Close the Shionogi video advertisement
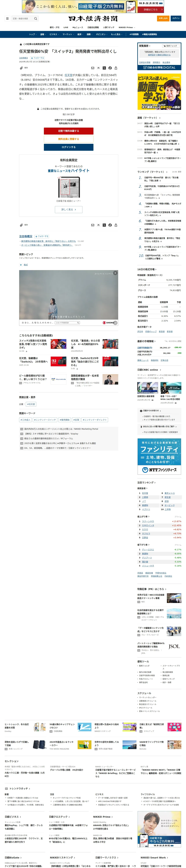The image size is (186, 868). click(x=115, y=273)
